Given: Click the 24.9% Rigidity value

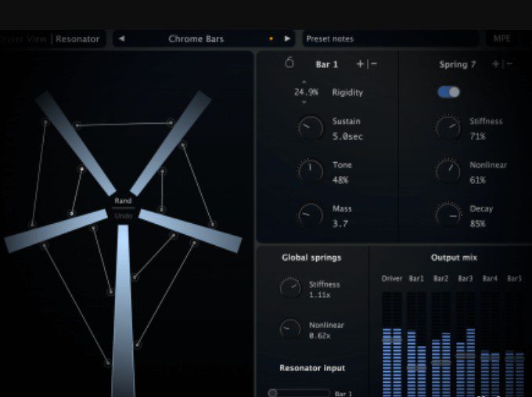Looking at the screenshot, I should pyautogui.click(x=307, y=92).
